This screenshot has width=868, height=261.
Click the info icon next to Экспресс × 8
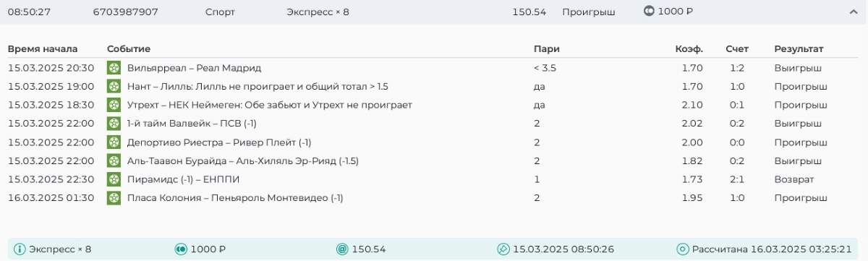tap(20, 249)
